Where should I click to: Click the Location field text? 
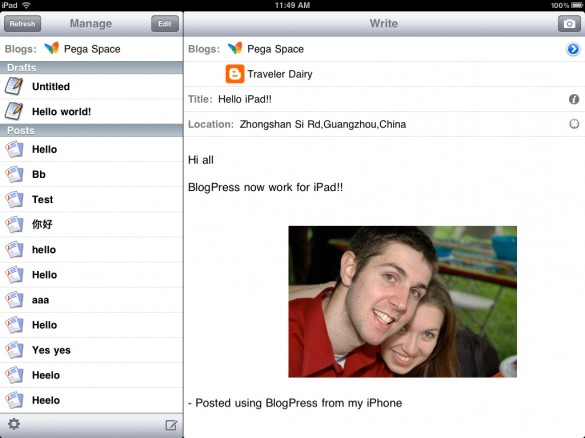[x=323, y=124]
